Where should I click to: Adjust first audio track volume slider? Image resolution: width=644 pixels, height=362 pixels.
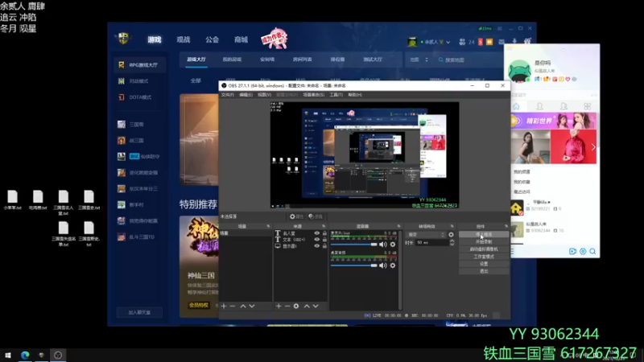tap(354, 245)
